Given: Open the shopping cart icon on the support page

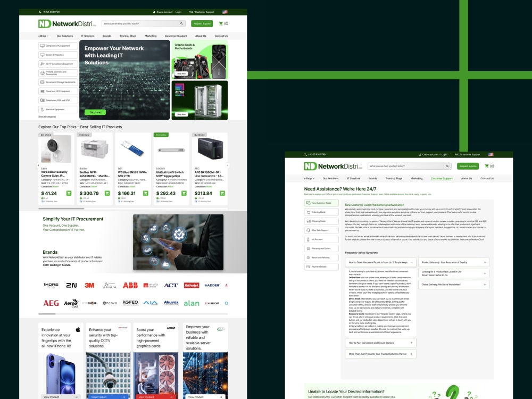Looking at the screenshot, I should coord(487,166).
